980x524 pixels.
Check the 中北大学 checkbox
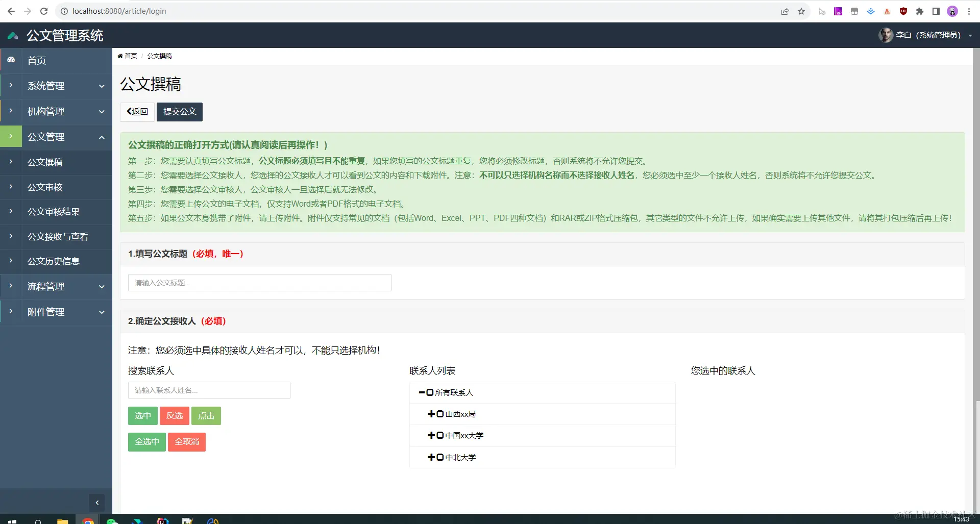[x=439, y=457]
